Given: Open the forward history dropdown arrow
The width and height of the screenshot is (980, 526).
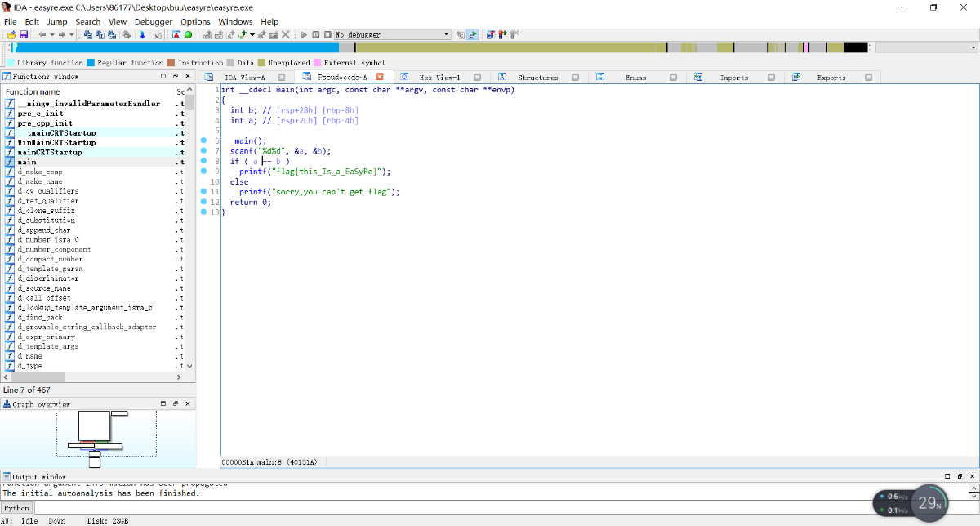Looking at the screenshot, I should click(71, 35).
